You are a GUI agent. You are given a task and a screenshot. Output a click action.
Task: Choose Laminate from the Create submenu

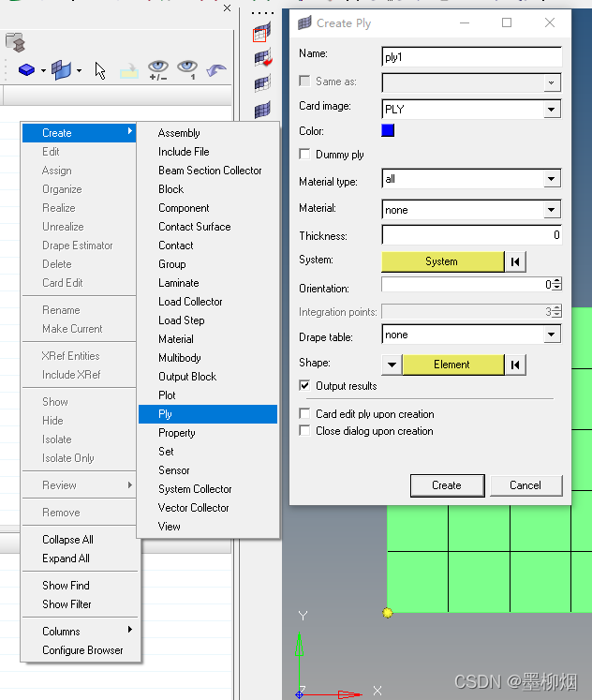(178, 283)
